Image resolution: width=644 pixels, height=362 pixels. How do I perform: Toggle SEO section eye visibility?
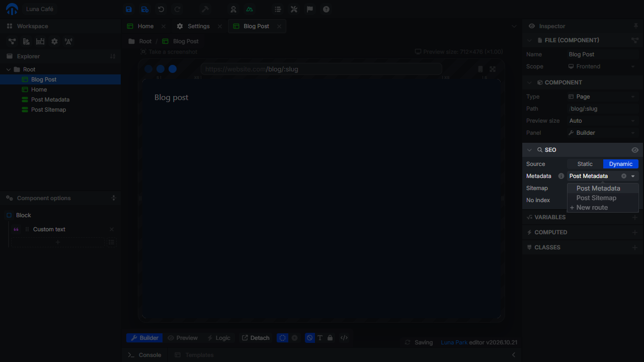pyautogui.click(x=635, y=150)
